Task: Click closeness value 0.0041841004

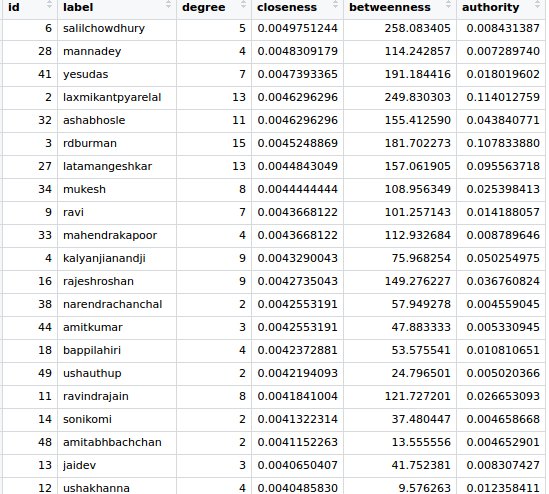Action: [298, 396]
